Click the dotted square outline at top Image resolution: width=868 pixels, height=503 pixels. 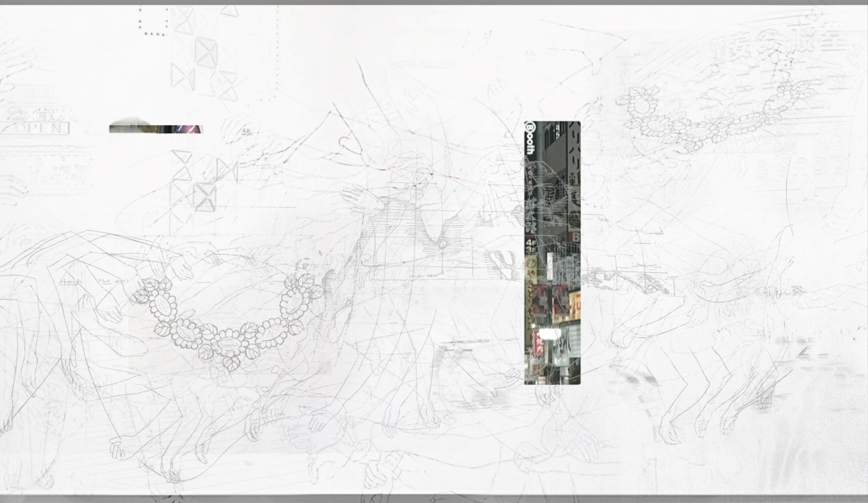(x=153, y=22)
